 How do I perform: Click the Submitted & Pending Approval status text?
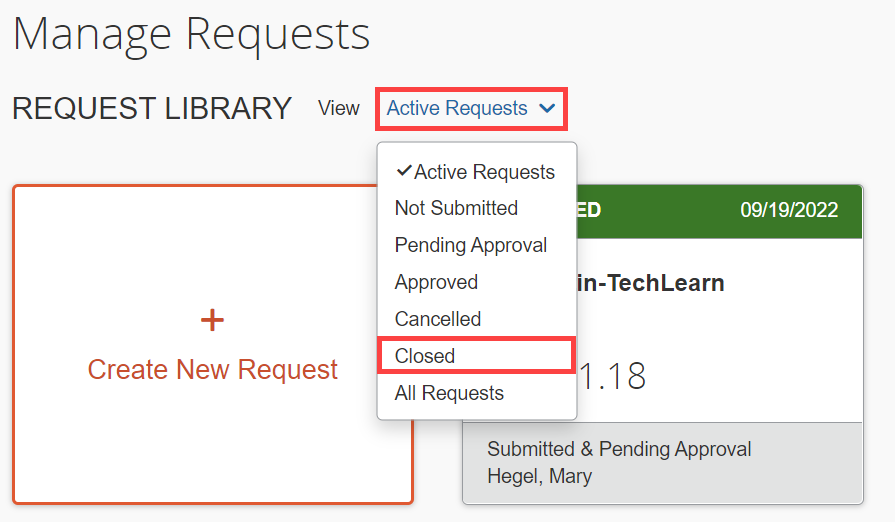619,449
